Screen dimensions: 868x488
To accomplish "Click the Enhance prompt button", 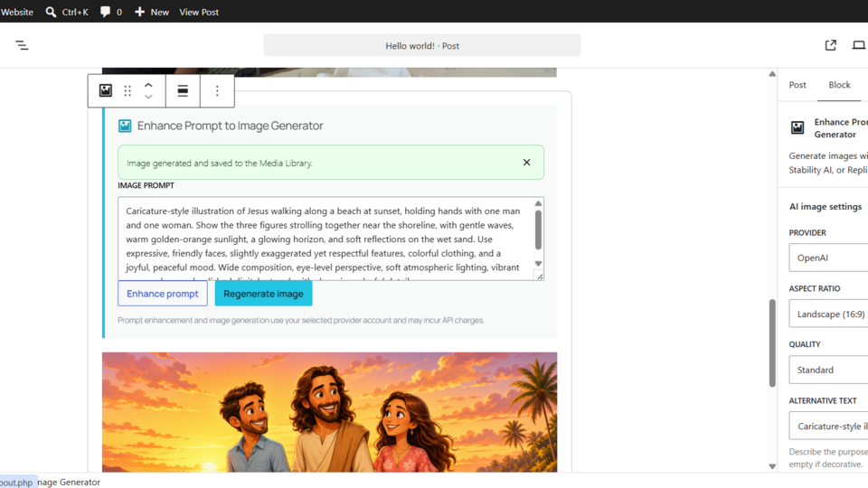I will 162,293.
